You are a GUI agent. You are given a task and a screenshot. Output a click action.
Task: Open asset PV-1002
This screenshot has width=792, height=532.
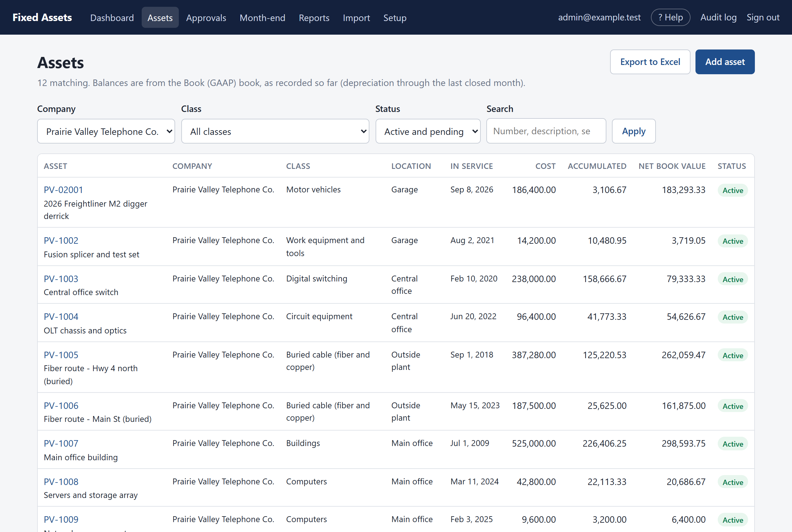(61, 241)
